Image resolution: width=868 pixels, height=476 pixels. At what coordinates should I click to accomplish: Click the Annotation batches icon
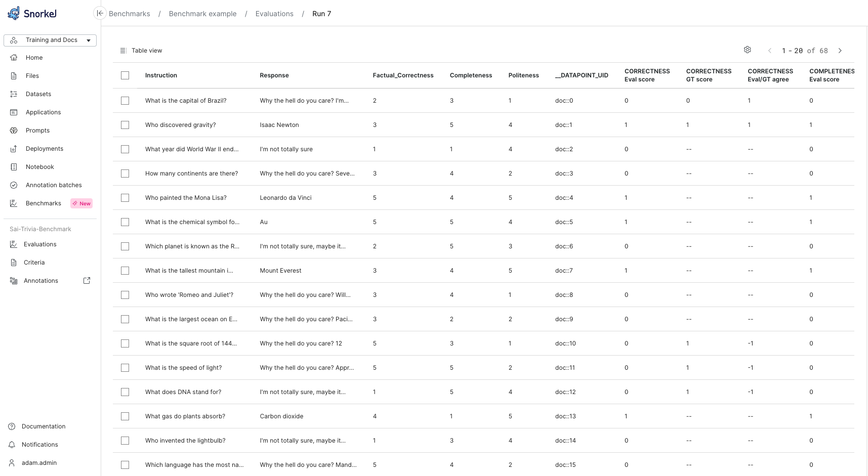pyautogui.click(x=14, y=185)
